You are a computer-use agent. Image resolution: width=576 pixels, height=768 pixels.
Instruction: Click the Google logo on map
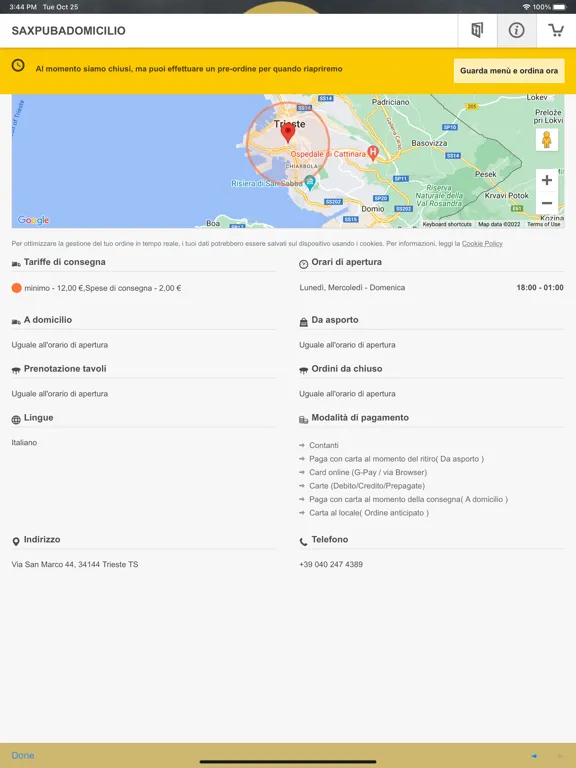[33, 220]
